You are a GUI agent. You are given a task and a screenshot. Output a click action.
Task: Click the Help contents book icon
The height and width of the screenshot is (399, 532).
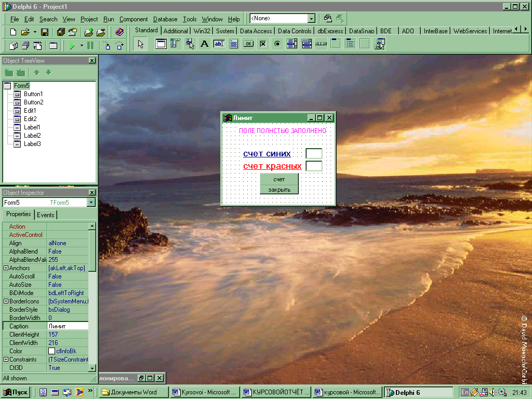[119, 32]
